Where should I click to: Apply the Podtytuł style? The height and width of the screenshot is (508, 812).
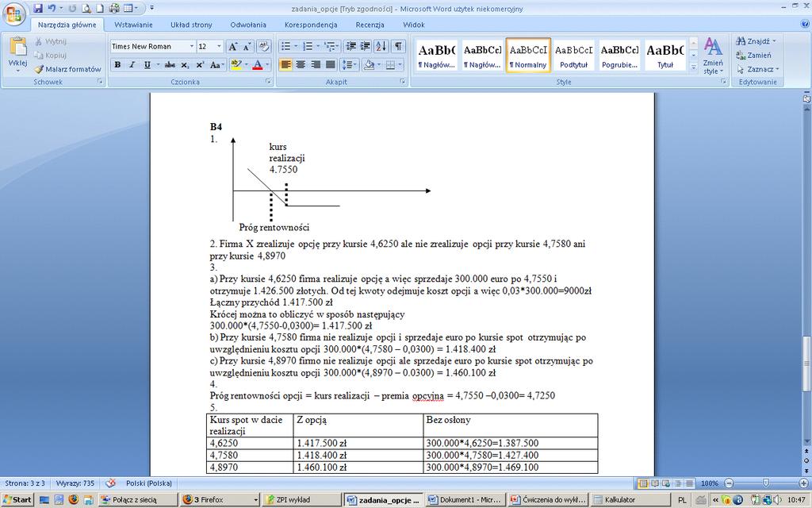point(573,55)
